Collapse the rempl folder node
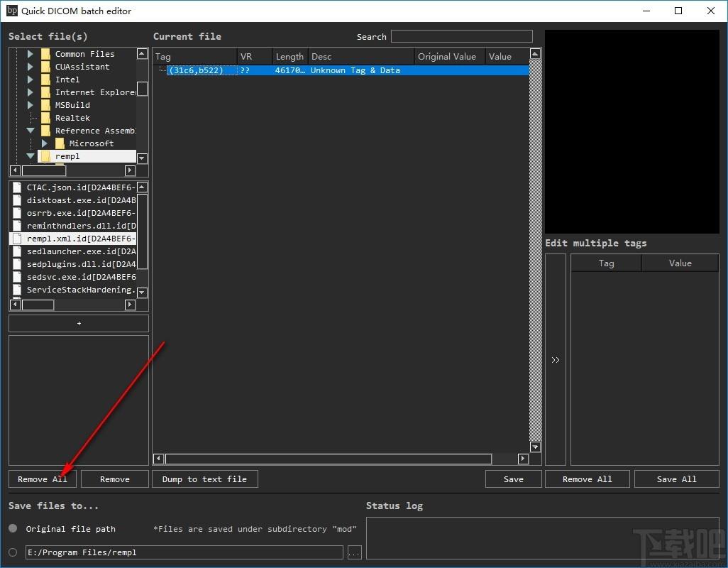 point(31,156)
